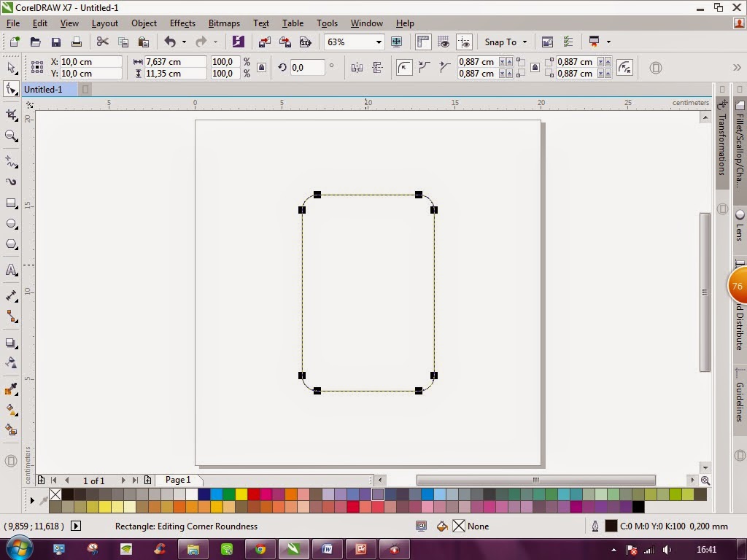Open the undo history dropdown arrow
The width and height of the screenshot is (747, 560).
(184, 42)
